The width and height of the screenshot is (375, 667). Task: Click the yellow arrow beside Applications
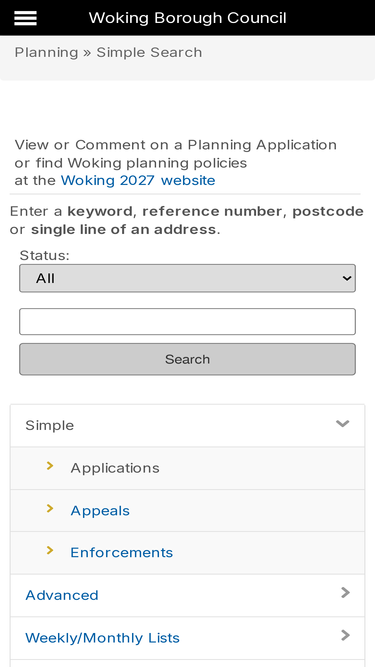point(50,466)
